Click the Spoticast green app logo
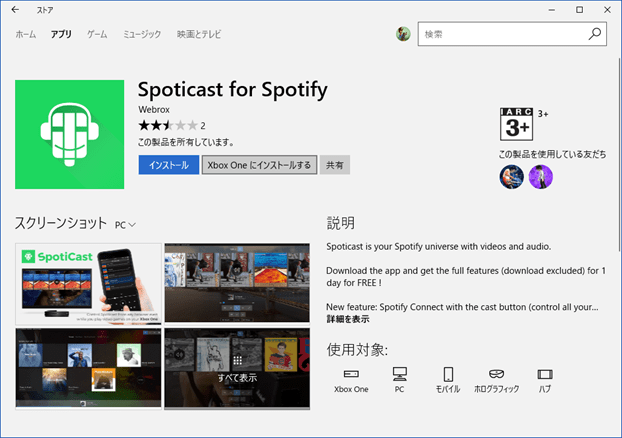Viewport: 622px width, 438px height. coord(69,134)
